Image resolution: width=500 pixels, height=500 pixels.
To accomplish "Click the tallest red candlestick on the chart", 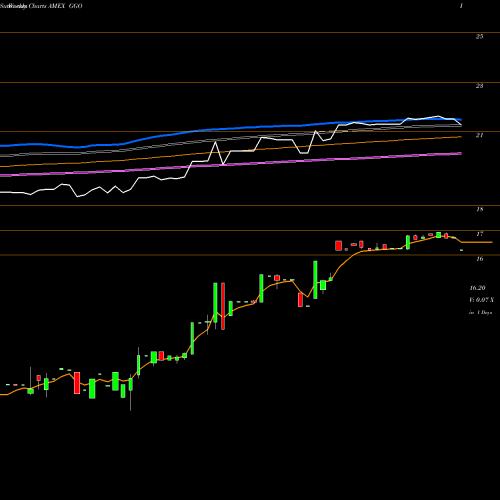I will (223, 306).
